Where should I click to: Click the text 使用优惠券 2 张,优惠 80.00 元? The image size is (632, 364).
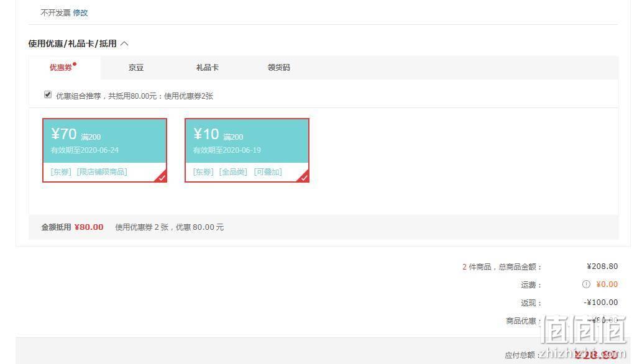tap(169, 227)
